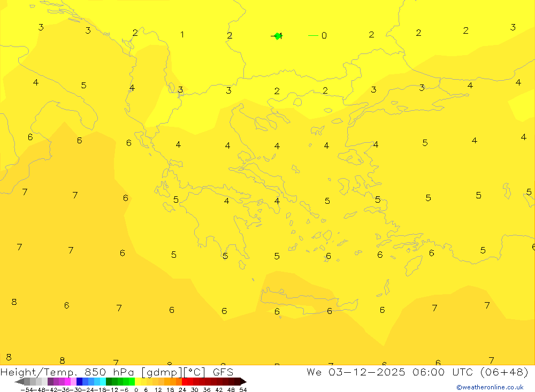535x392 pixels.
Task: Click the legend label '12'
Action: [x=158, y=390]
